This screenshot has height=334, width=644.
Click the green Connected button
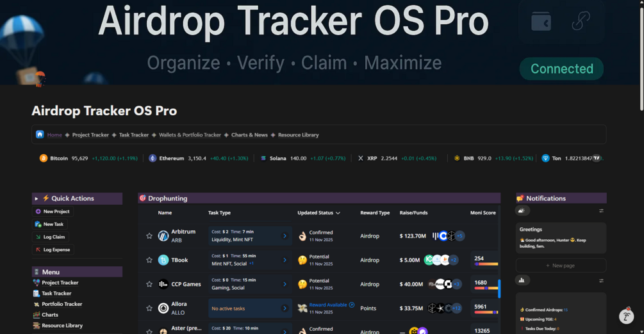(x=561, y=68)
